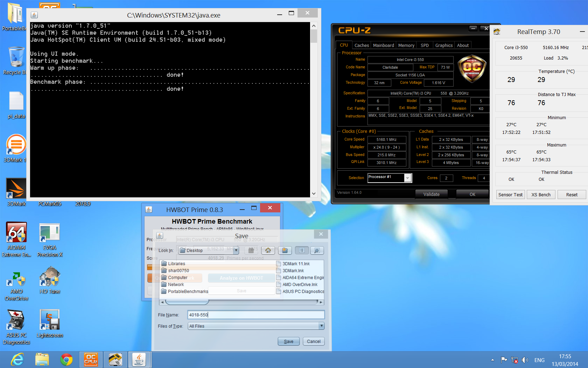Click the java.exe console scrollbar down arrow
The height and width of the screenshot is (368, 588).
[x=314, y=193]
